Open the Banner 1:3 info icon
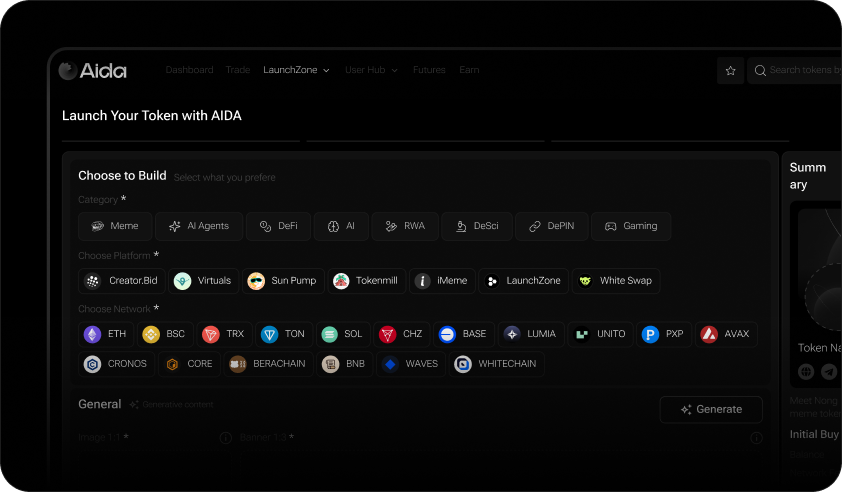The height and width of the screenshot is (492, 842). pyautogui.click(x=756, y=438)
